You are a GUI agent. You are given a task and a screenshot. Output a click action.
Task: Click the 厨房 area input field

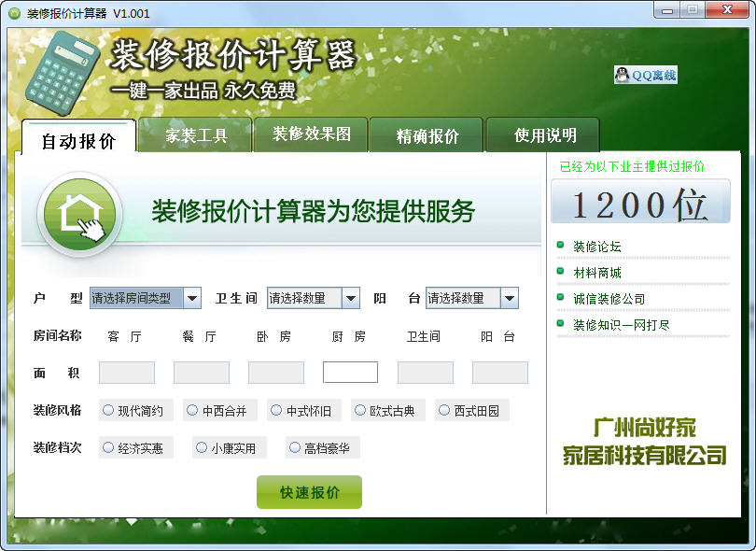pos(350,373)
